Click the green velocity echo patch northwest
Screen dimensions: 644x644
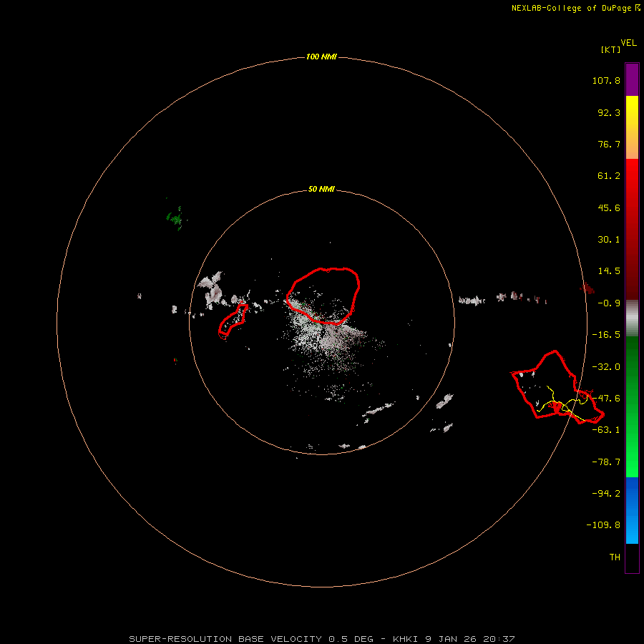click(176, 218)
